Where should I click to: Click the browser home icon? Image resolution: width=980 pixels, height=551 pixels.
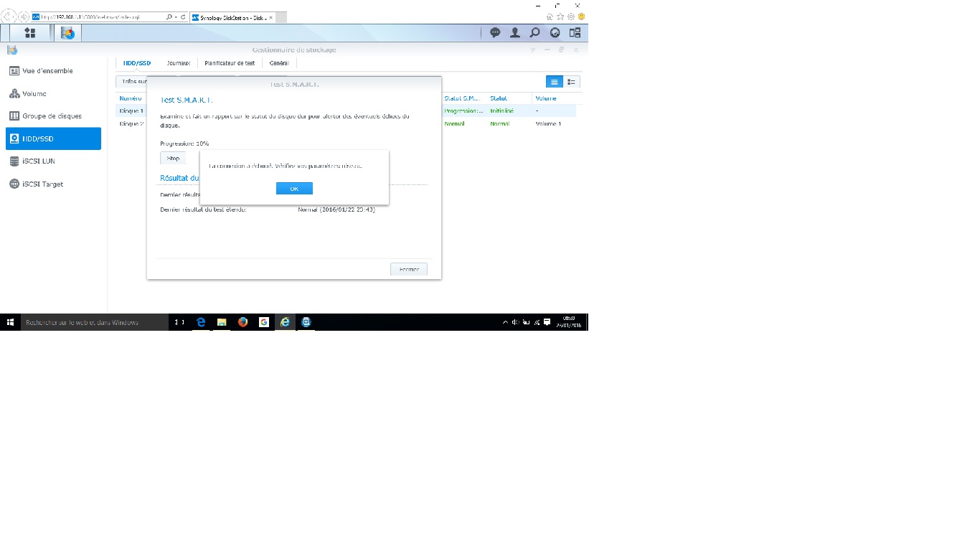tap(550, 17)
